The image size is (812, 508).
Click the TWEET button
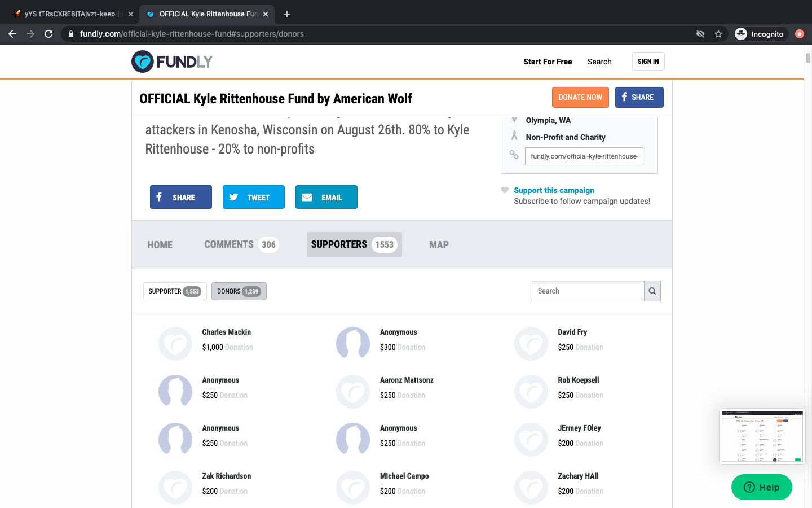tap(254, 197)
